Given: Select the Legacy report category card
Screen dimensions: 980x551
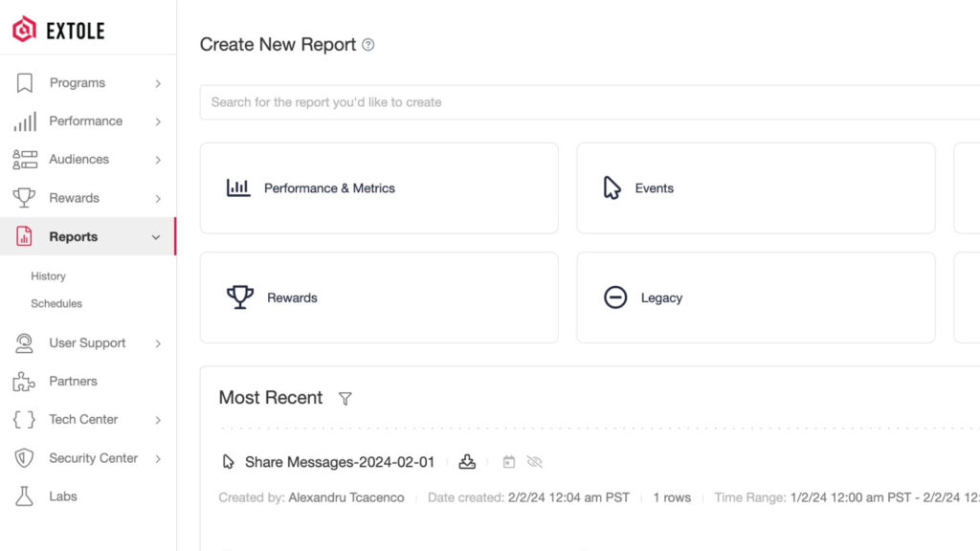Looking at the screenshot, I should [755, 298].
